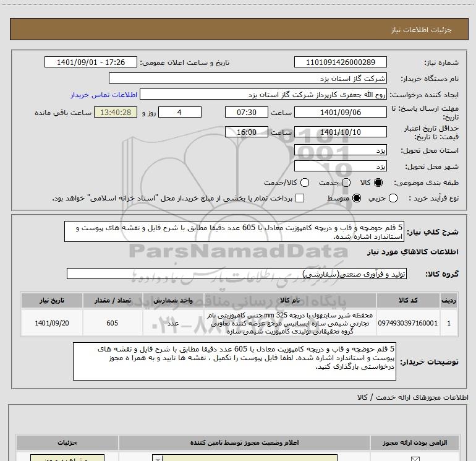Click announcement date field 1401/09/01 - 17:26
Screen dimensions: 476x461
click(91, 62)
